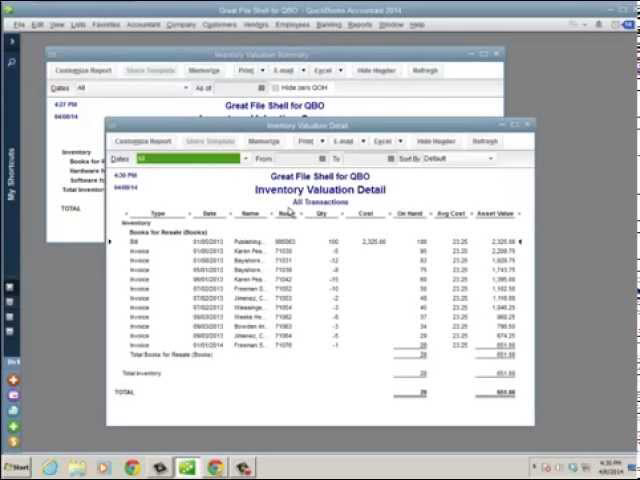Click the Refresh button in Detail report
The width and height of the screenshot is (640, 480).
(x=484, y=142)
